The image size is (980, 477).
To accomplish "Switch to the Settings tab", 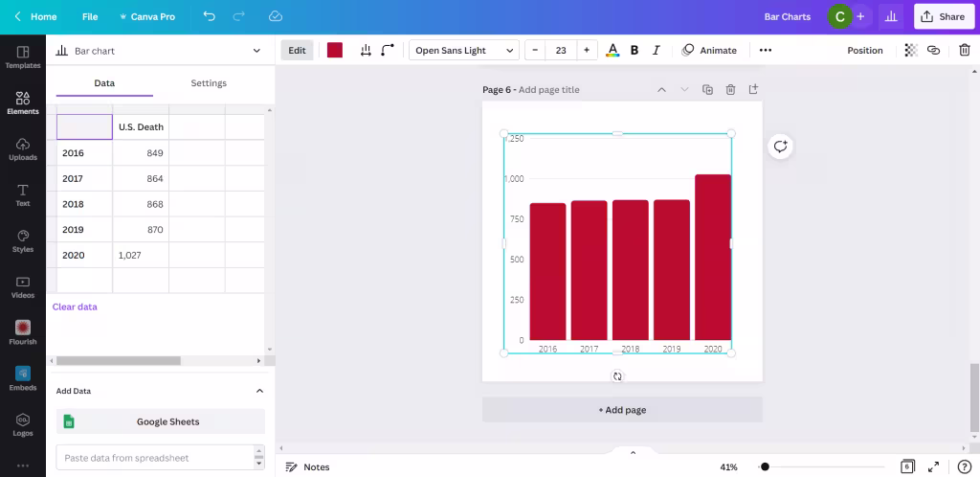I will click(209, 83).
